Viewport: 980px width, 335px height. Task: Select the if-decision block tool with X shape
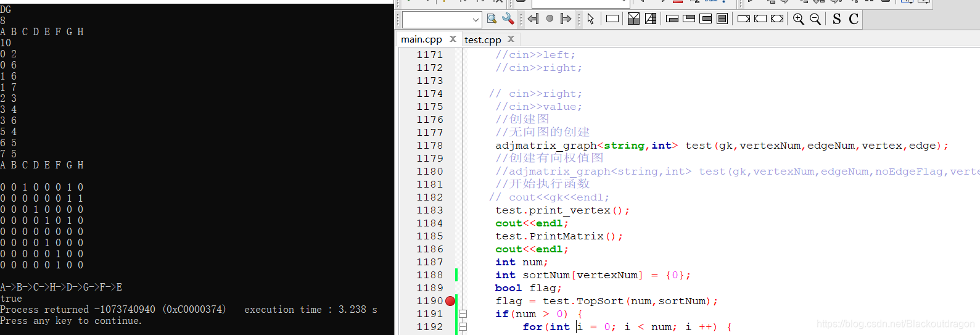633,19
